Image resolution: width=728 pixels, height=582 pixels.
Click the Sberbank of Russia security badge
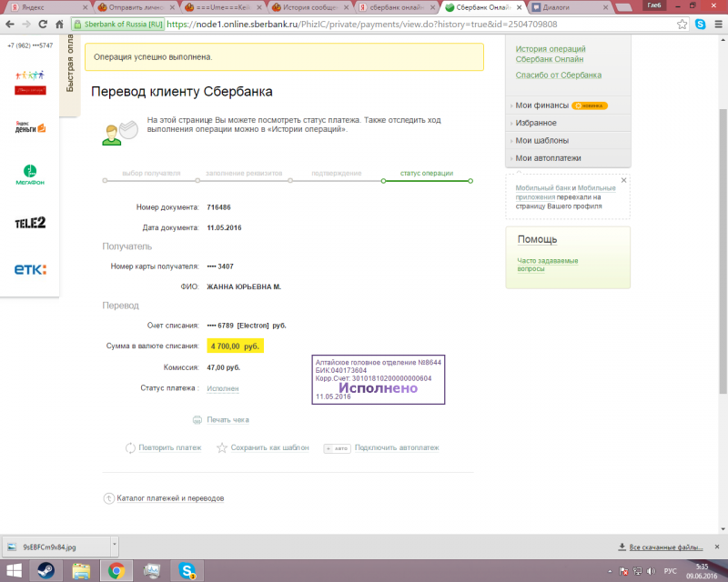118,25
